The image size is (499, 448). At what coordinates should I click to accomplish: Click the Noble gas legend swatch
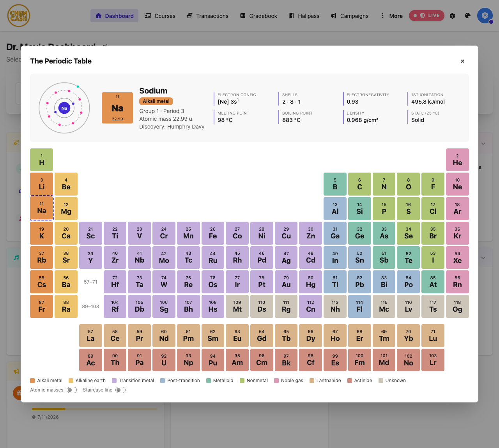[x=276, y=381]
